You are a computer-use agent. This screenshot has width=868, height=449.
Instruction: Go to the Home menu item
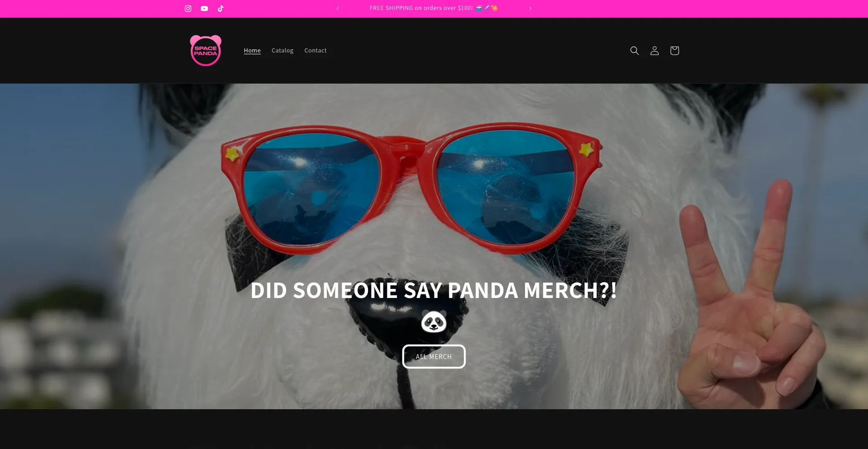[x=252, y=51]
